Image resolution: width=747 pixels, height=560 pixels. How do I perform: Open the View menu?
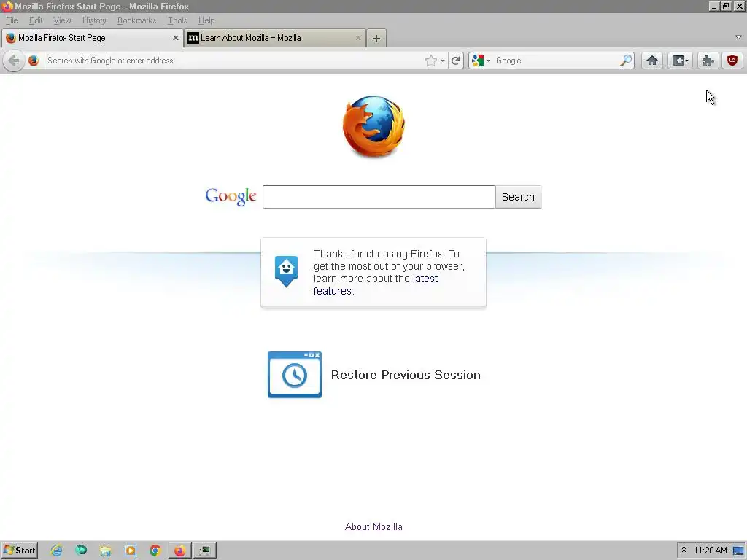coord(62,20)
